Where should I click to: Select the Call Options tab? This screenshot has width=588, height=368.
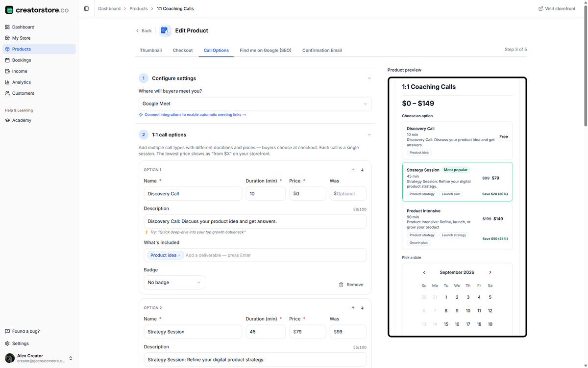coord(216,50)
